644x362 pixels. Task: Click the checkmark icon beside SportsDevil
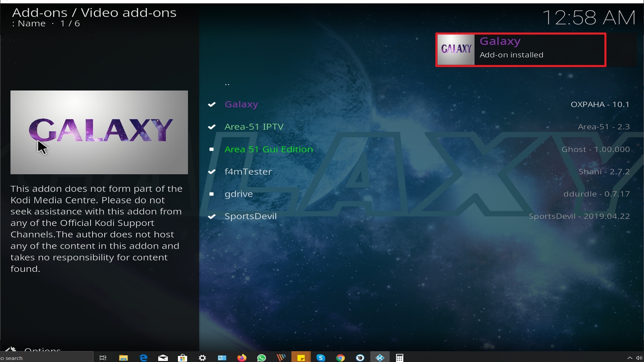212,217
